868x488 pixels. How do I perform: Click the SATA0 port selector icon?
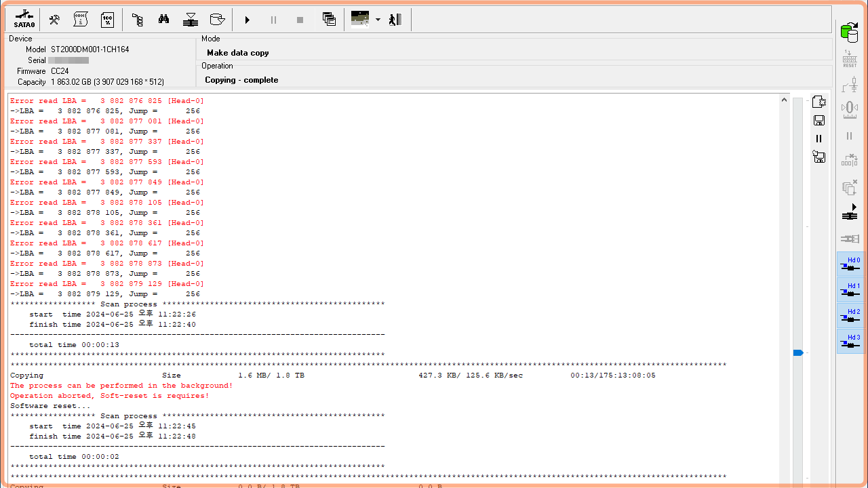(x=24, y=20)
